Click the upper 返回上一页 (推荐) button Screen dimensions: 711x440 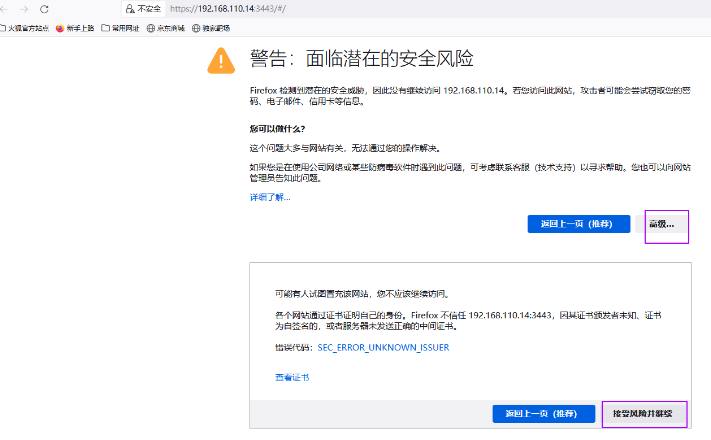click(579, 224)
